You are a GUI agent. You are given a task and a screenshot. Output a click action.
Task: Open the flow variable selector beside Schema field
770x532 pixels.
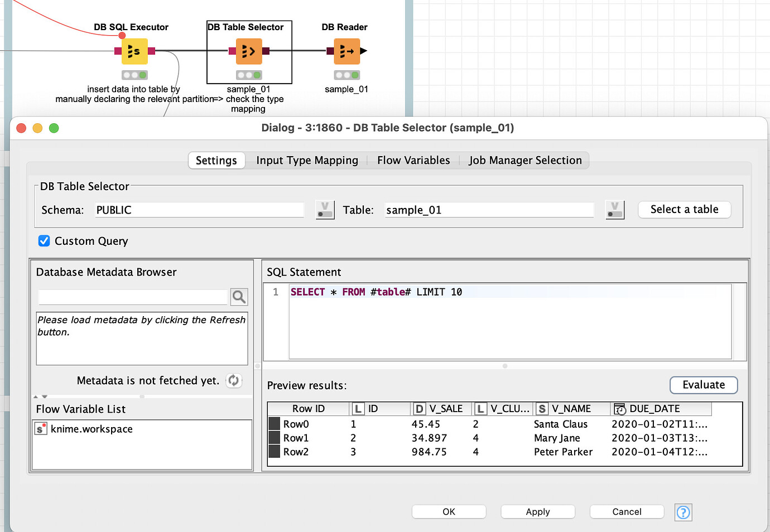(x=325, y=209)
